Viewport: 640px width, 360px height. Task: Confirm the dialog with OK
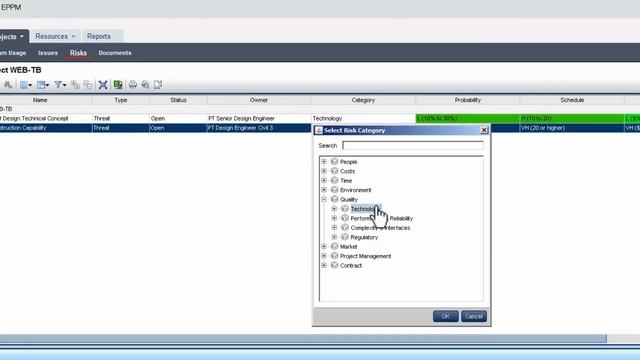click(445, 316)
